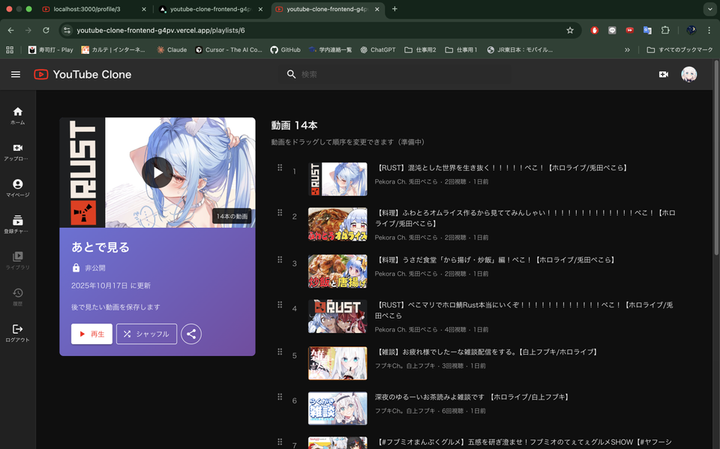Viewport: 720px width, 449px height.
Task: Open title 【RUST】混沌とした世界を生き抜く
Action: (501, 168)
